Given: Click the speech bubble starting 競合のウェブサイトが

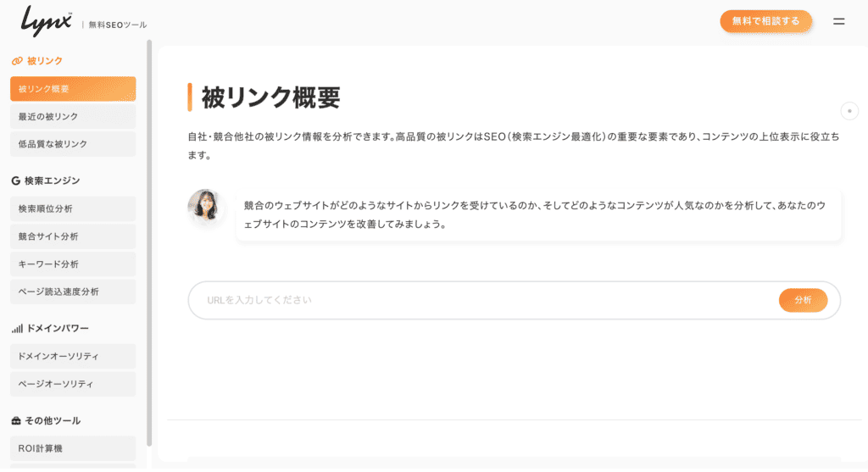Looking at the screenshot, I should pos(538,214).
